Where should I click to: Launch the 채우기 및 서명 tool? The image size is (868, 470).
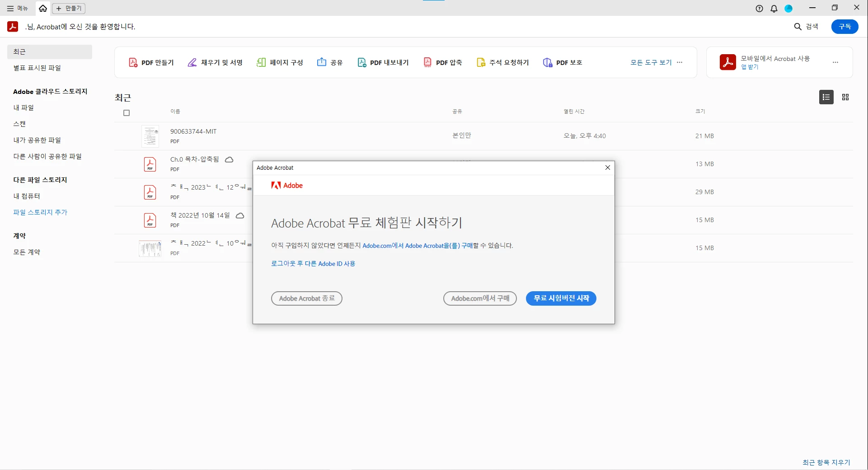point(215,62)
